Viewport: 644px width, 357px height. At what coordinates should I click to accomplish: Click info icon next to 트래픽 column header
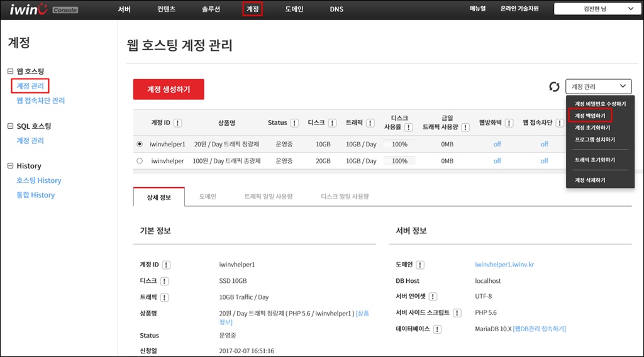(370, 123)
